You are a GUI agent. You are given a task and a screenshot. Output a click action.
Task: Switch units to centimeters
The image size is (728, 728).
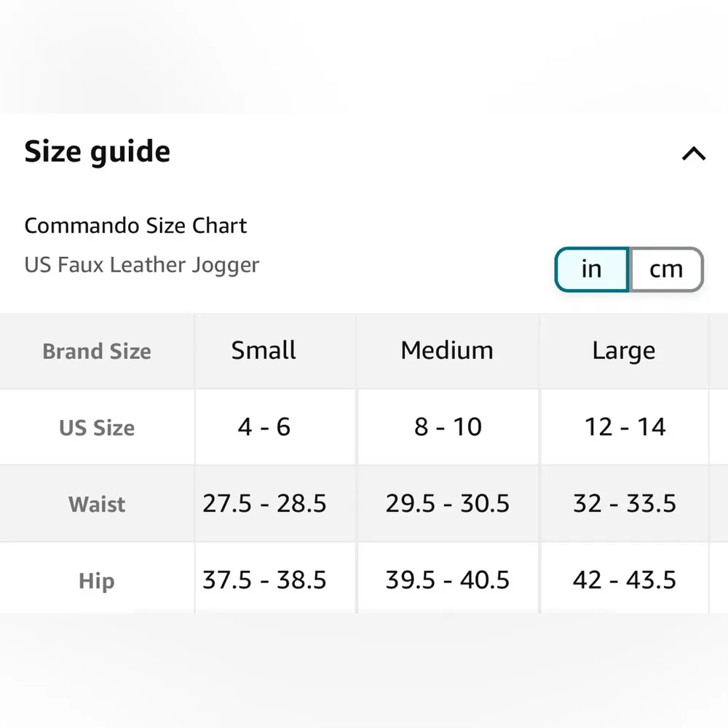[666, 269]
